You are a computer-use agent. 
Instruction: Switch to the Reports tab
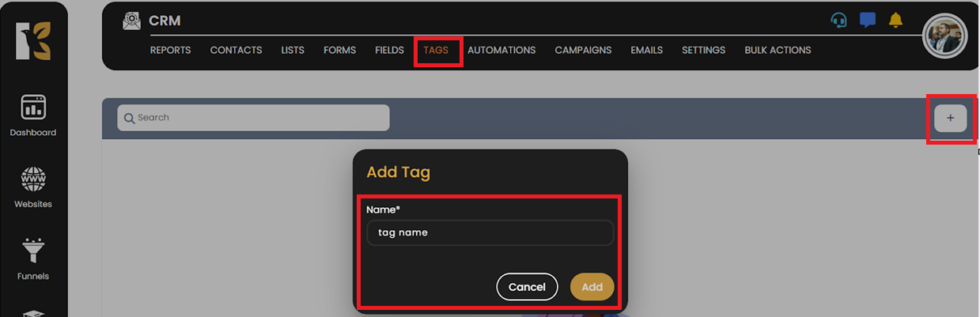[170, 51]
